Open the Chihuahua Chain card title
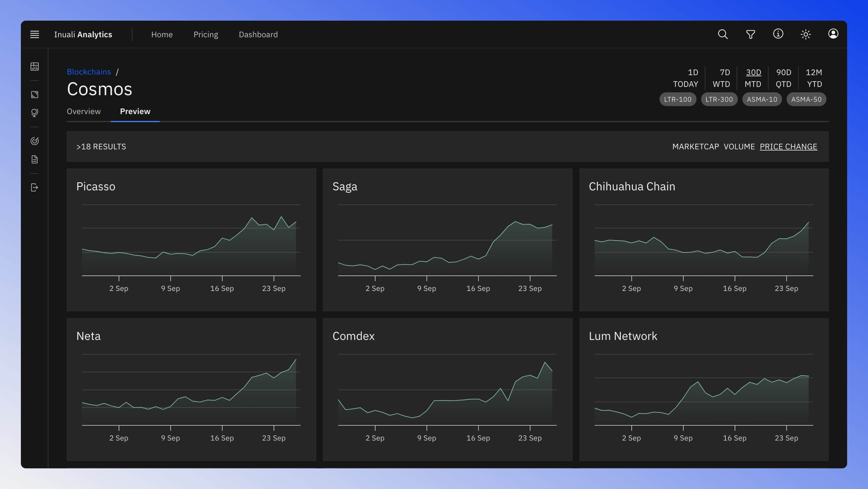Viewport: 868px width, 489px height. pyautogui.click(x=632, y=186)
